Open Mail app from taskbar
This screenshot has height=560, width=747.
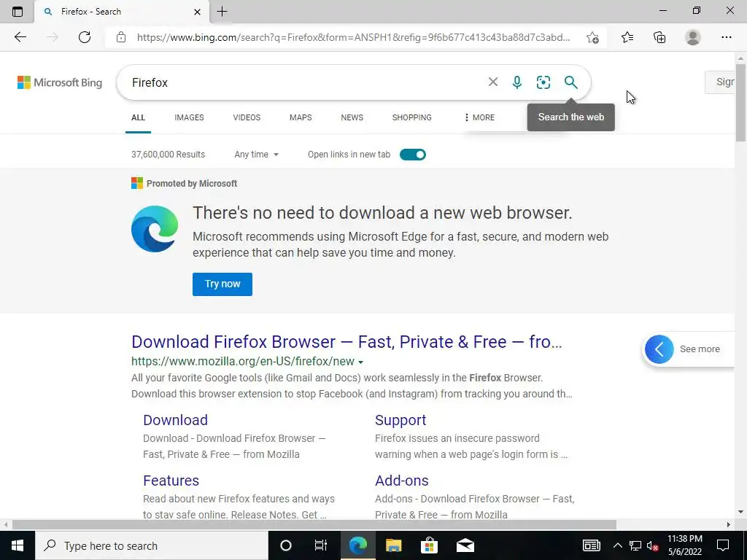[465, 545]
